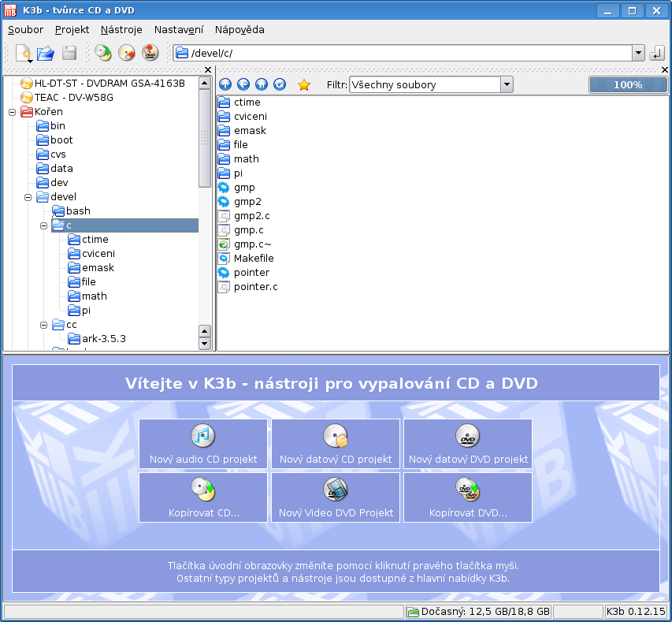Click the /devel/c/ path input field

403,53
